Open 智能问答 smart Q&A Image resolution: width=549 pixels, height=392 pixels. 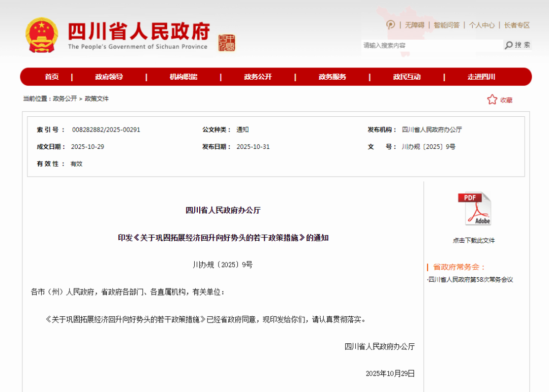click(x=446, y=25)
